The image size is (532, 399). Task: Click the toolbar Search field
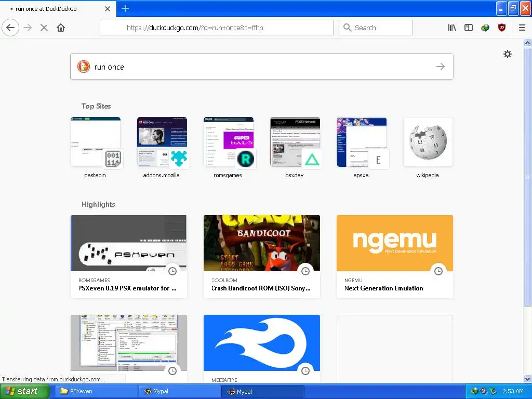[x=376, y=28]
